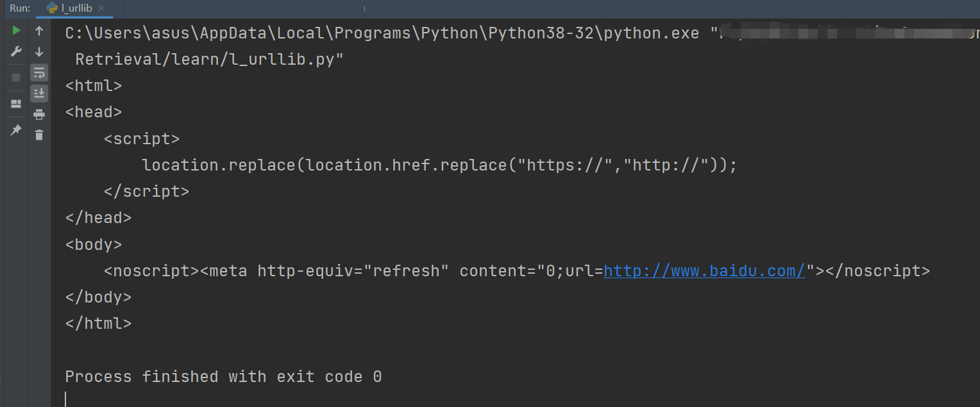Place cursor on the <html> output line

click(x=94, y=85)
